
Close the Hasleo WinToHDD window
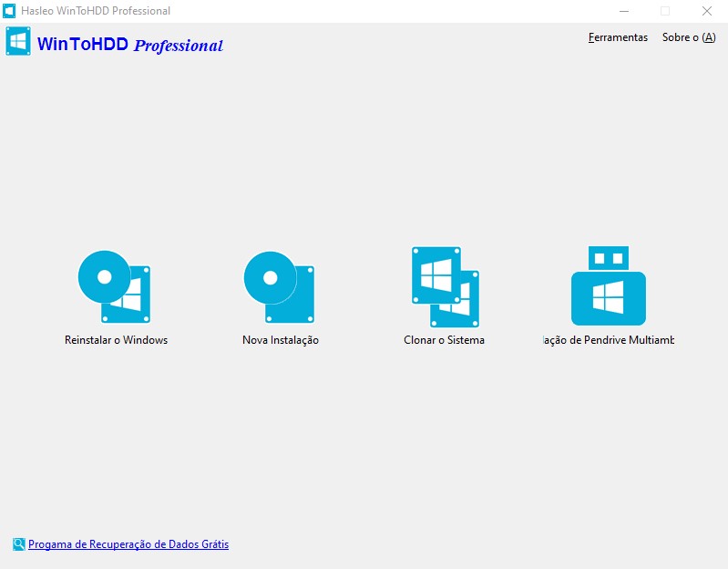pos(707,11)
